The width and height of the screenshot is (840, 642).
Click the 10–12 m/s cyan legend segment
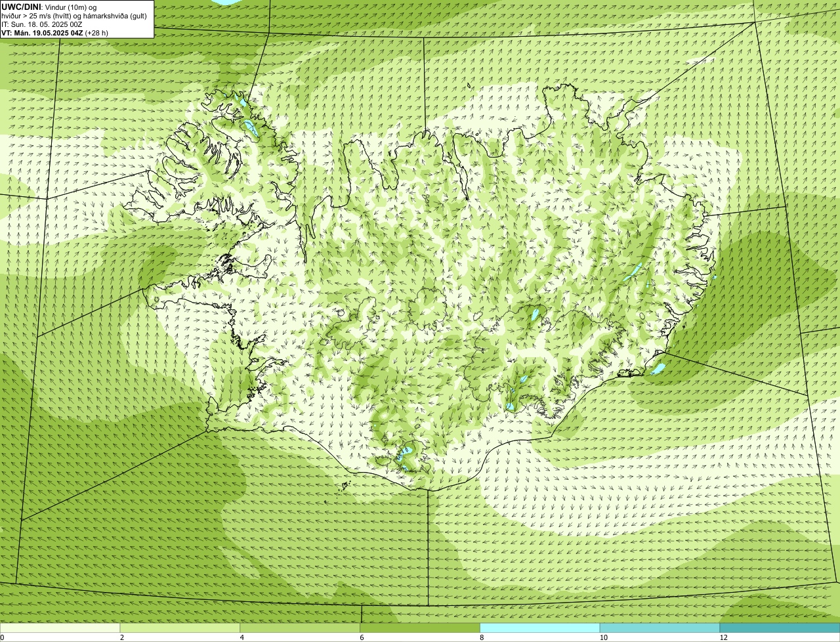(x=660, y=628)
